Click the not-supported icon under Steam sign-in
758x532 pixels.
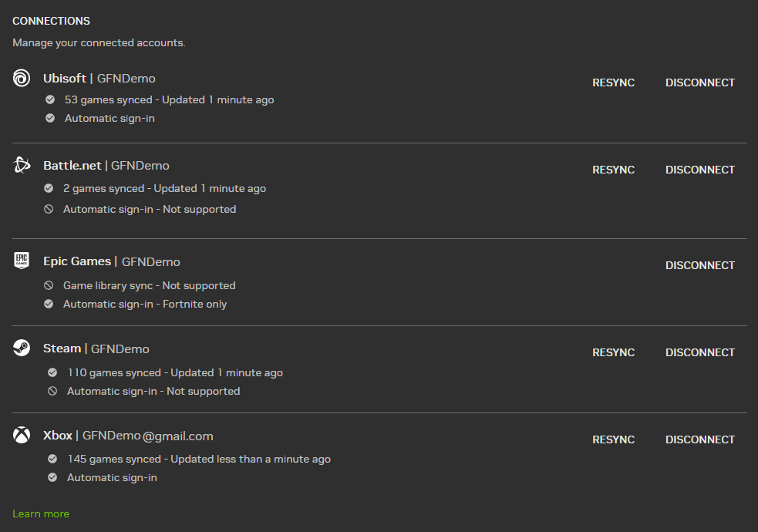pyautogui.click(x=52, y=391)
